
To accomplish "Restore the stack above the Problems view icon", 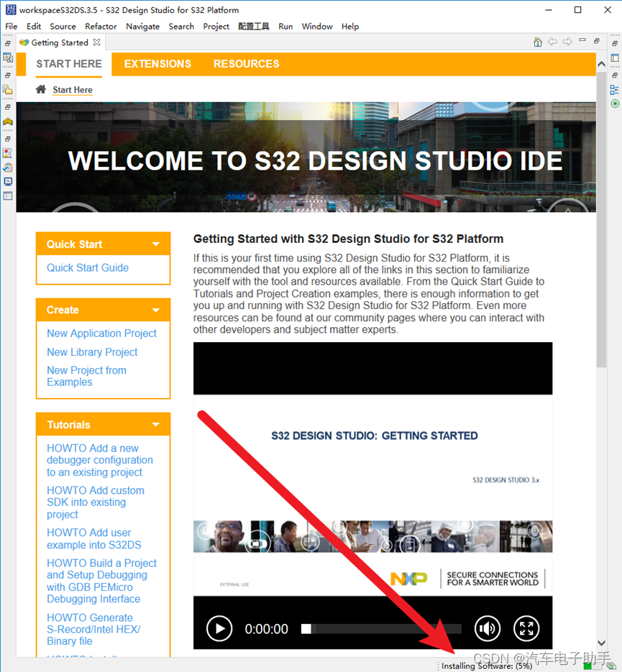I will [8, 139].
